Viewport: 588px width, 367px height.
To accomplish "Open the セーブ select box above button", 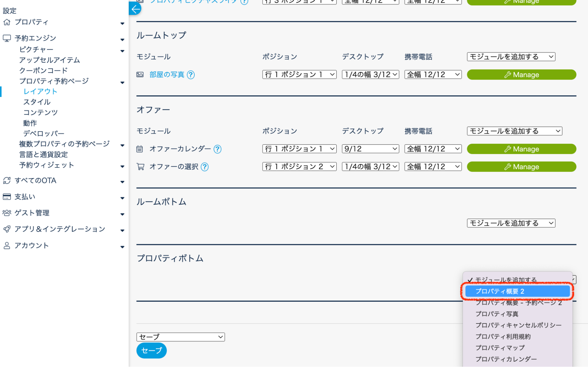I will point(180,337).
